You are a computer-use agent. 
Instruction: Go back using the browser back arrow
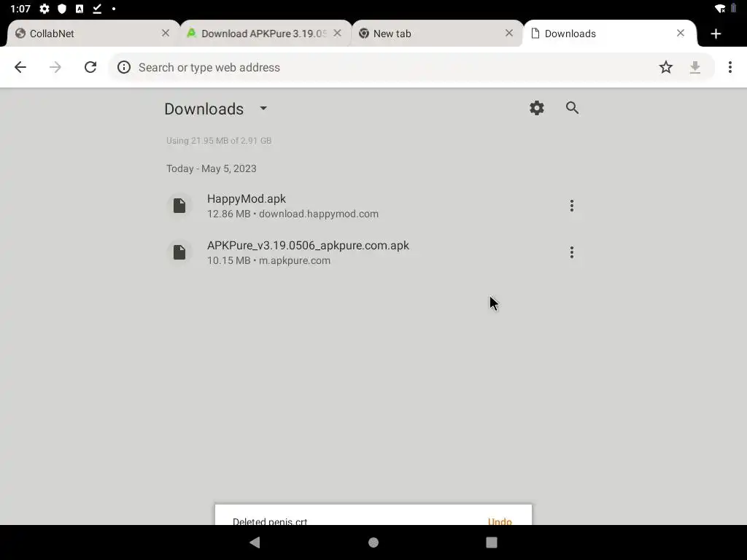(x=20, y=67)
